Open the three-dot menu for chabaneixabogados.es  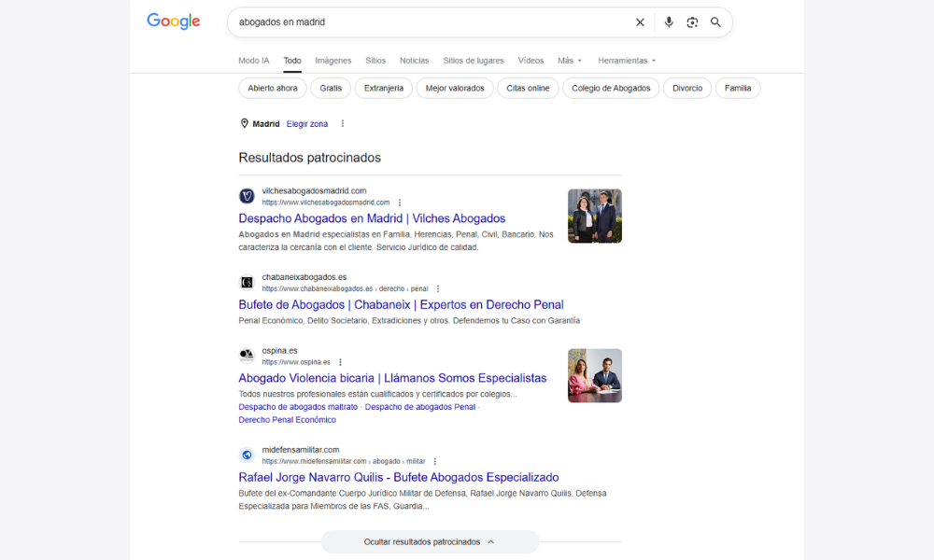tap(438, 288)
